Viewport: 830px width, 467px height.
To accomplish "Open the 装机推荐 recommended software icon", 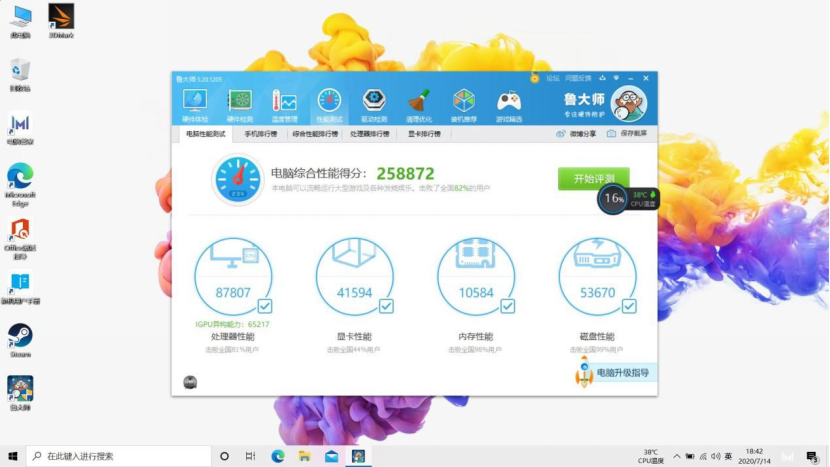I will tap(464, 102).
